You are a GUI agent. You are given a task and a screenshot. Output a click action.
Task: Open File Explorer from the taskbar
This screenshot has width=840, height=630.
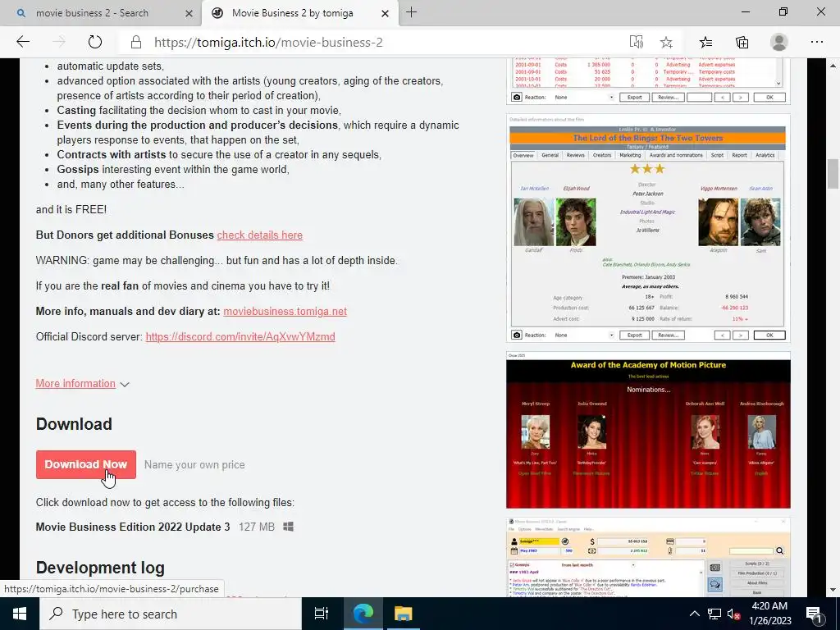tap(403, 614)
